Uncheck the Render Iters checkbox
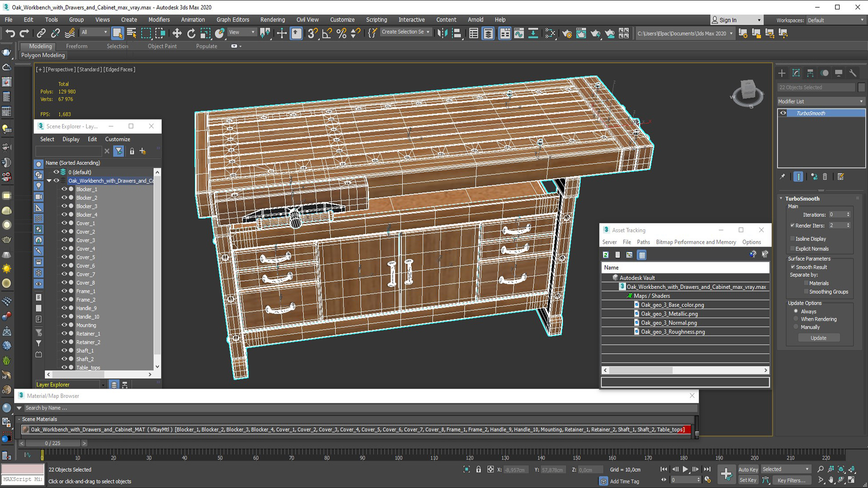868x488 pixels. [x=793, y=225]
